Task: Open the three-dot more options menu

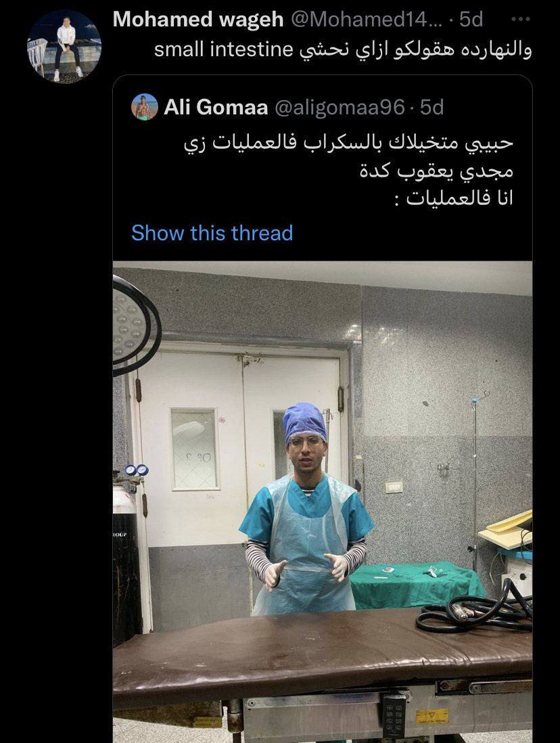Action: point(521,20)
